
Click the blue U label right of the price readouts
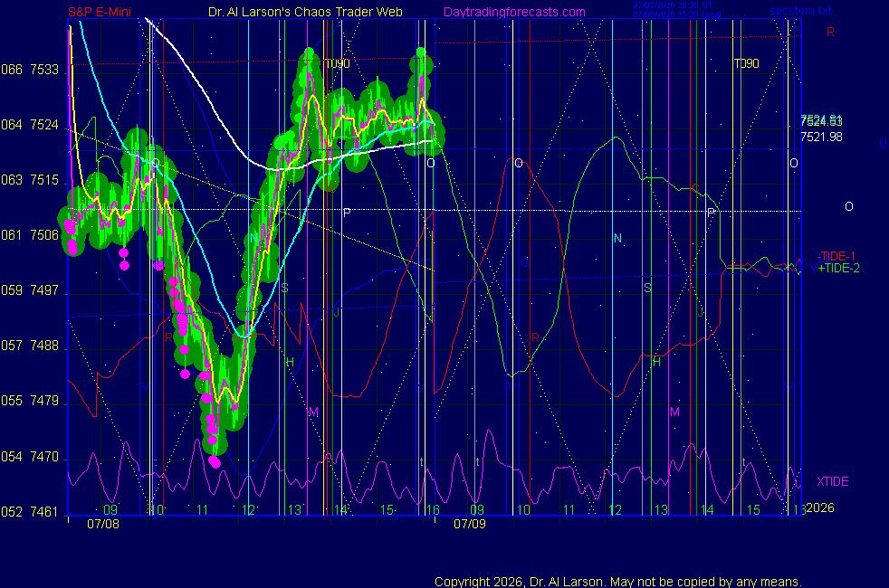click(883, 144)
